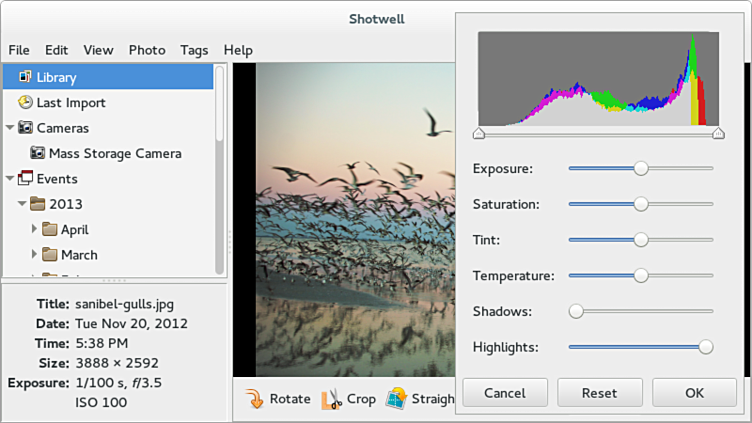
Task: Click Cancel in the adjust panel
Action: (x=504, y=393)
